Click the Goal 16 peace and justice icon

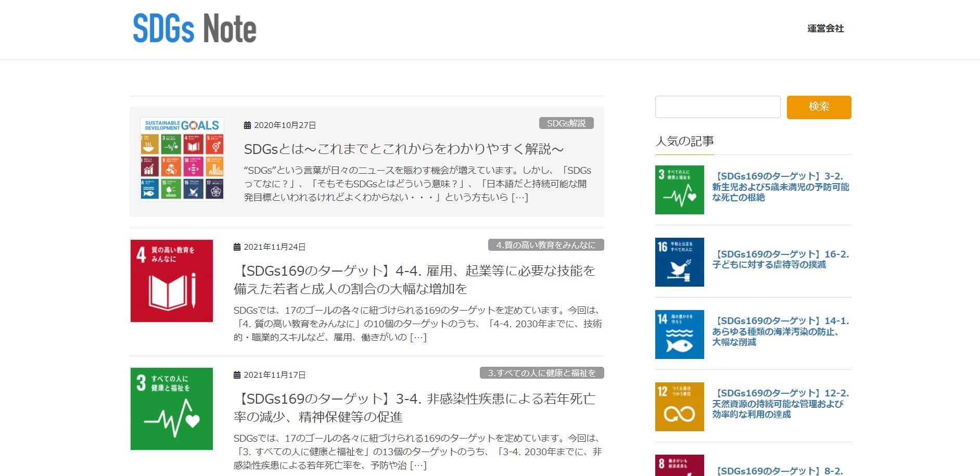(x=679, y=262)
